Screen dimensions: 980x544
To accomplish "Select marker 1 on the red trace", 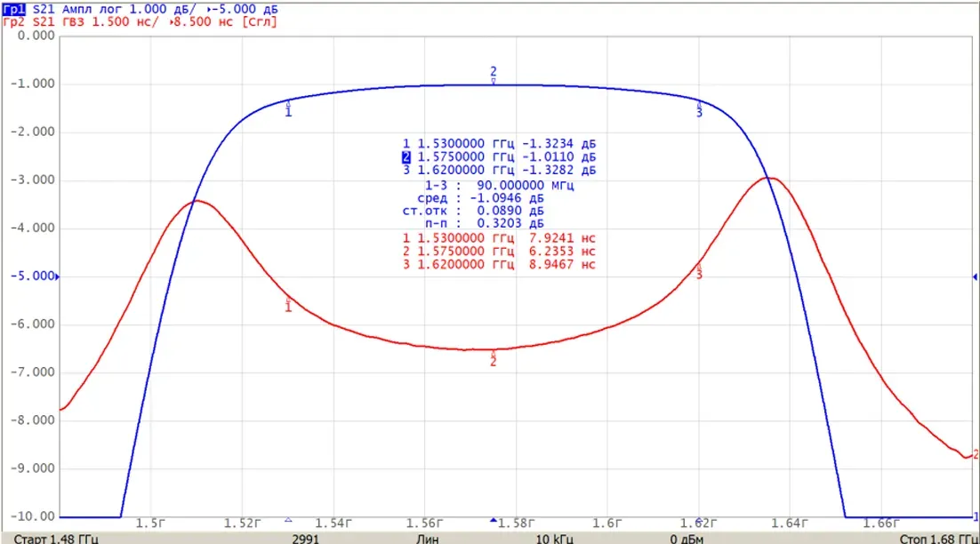I will [x=288, y=304].
